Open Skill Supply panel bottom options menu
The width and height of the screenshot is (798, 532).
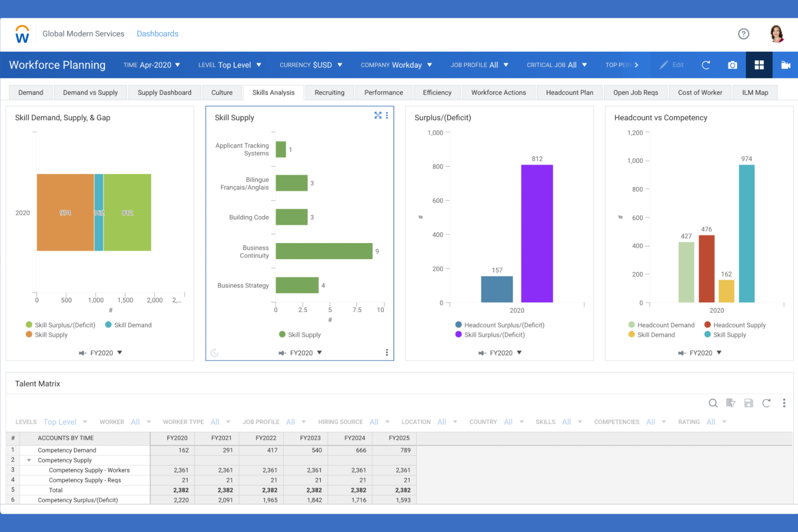[387, 353]
